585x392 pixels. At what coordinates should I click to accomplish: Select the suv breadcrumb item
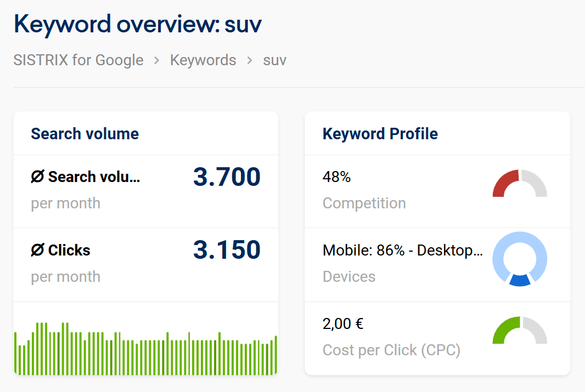[x=275, y=60]
